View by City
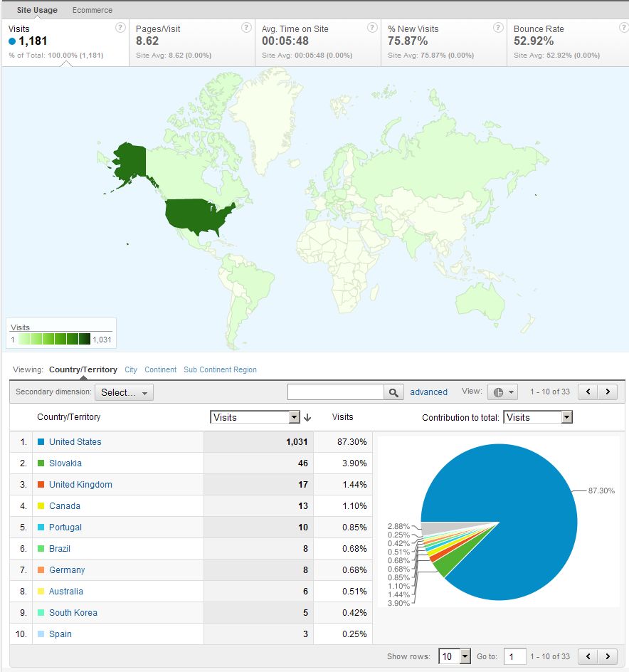Viewport: 629px width, 672px height. [x=131, y=369]
